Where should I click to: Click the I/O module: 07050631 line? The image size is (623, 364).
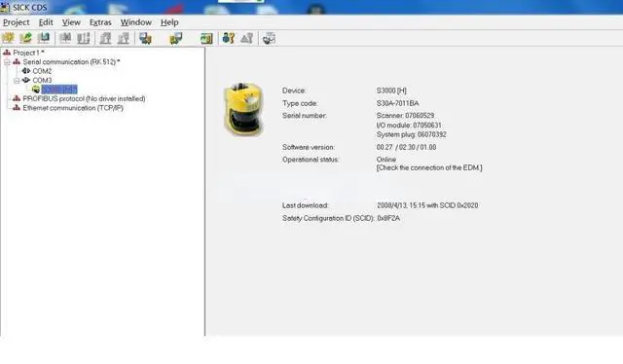tap(409, 126)
